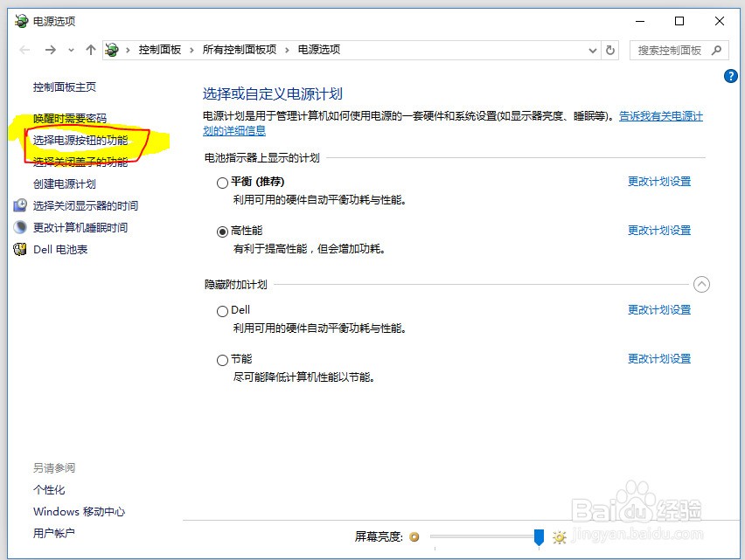Click the back navigation arrow
Image resolution: width=745 pixels, height=560 pixels.
24,50
